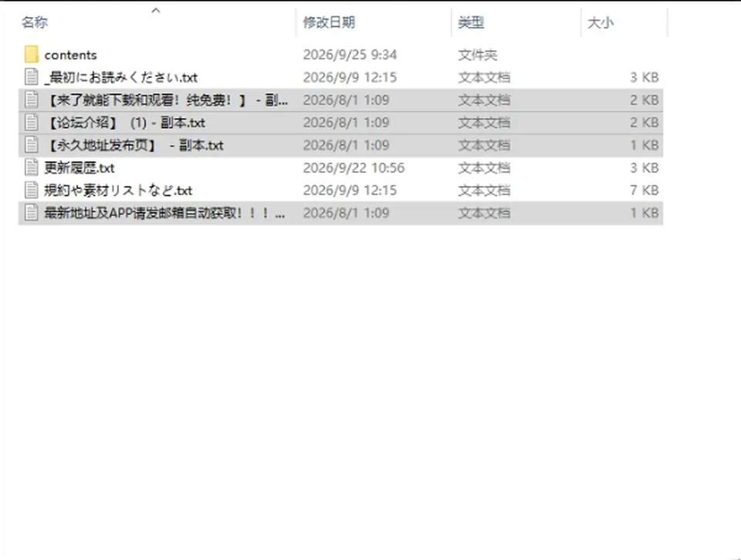This screenshot has height=560, width=741.
Task: Click the 2026/9/22 10:56 date entry
Action: click(x=354, y=168)
